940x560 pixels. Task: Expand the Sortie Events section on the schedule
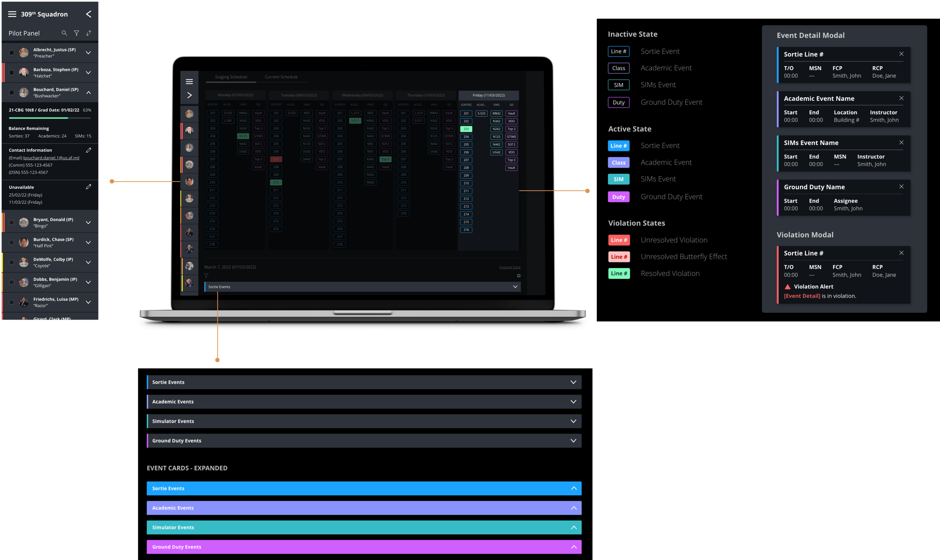[x=515, y=287]
